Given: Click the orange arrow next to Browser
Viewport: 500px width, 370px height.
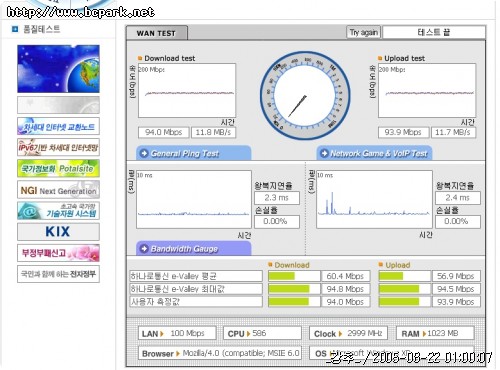Looking at the screenshot, I should click(178, 354).
